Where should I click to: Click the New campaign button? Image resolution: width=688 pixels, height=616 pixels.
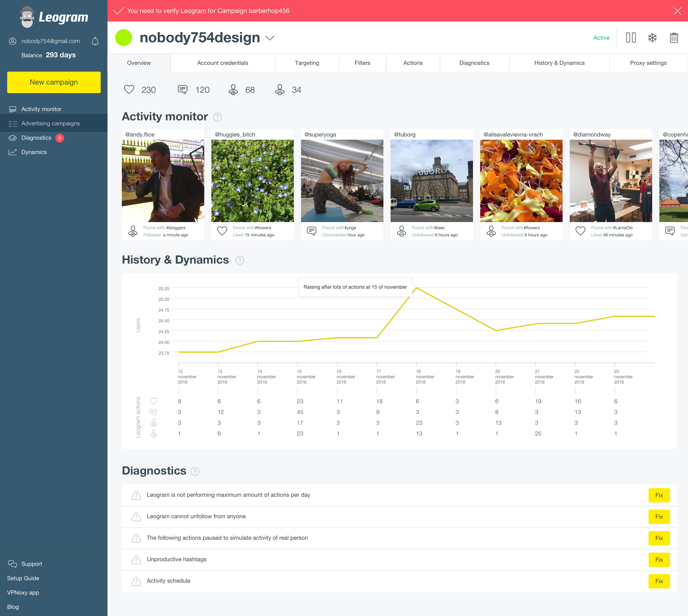click(54, 82)
